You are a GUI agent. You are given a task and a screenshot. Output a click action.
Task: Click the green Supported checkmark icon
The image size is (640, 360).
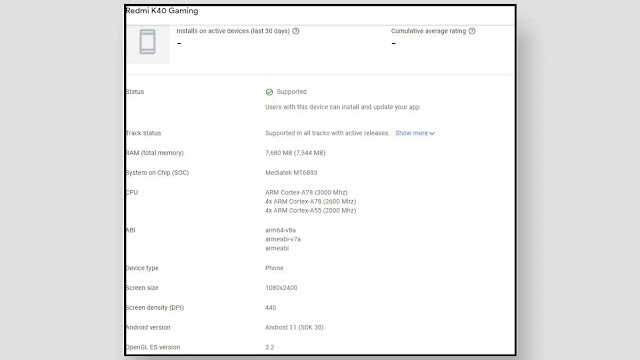tap(269, 92)
